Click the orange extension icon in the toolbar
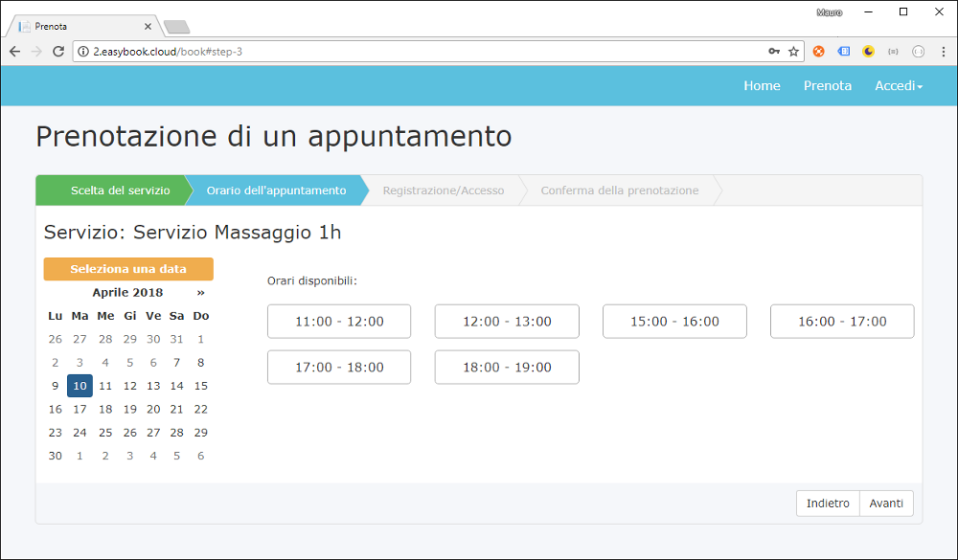Screen dimensions: 958x560 [819, 51]
